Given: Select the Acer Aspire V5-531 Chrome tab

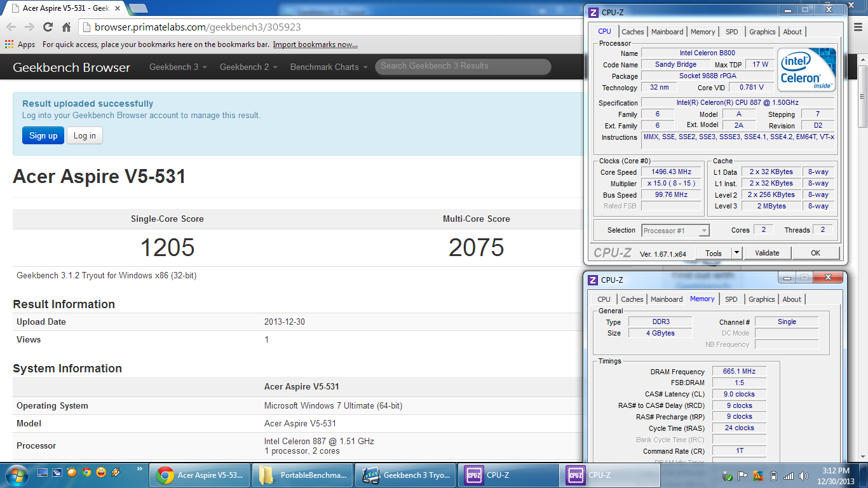Looking at the screenshot, I should click(x=65, y=8).
